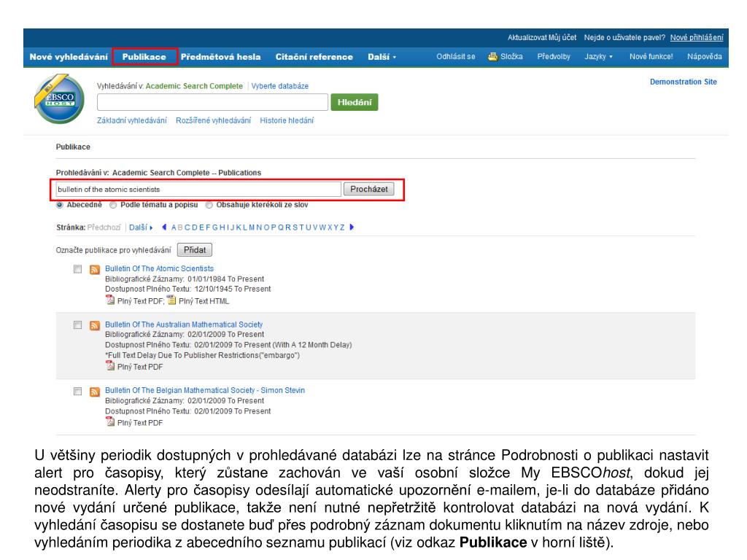Viewport: 747px width, 560px height.
Task: Click the Vyberte databáze link
Action: click(279, 86)
